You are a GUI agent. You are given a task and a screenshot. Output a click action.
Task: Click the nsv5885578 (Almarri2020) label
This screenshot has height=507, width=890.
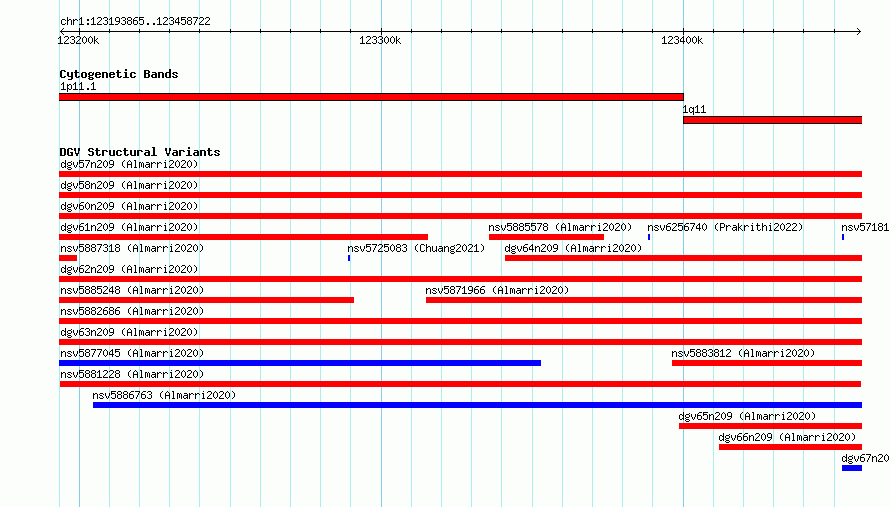tap(560, 227)
